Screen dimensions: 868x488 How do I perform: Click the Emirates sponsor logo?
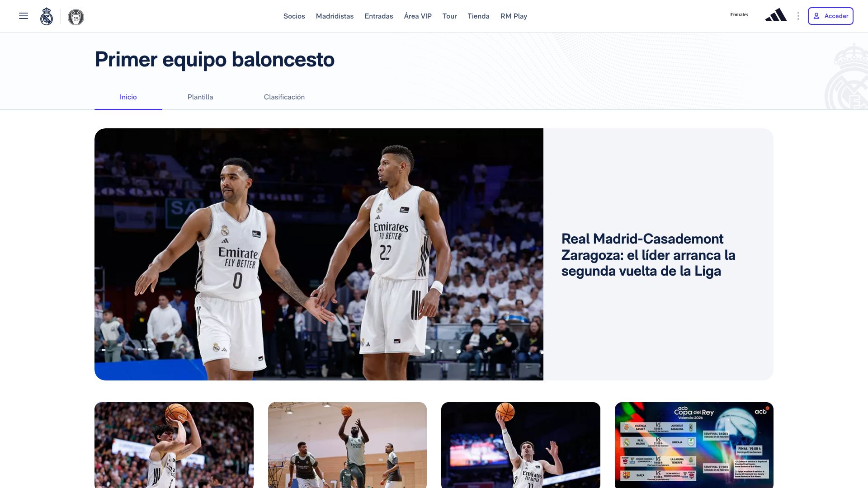739,15
